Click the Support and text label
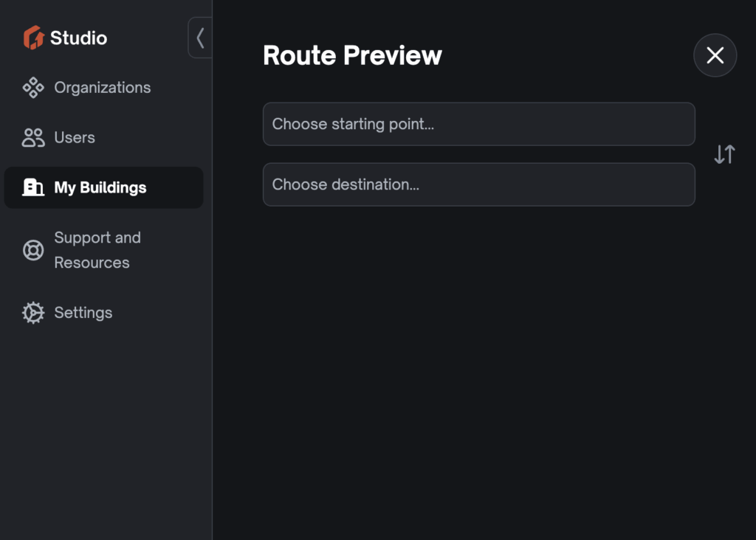 97,238
